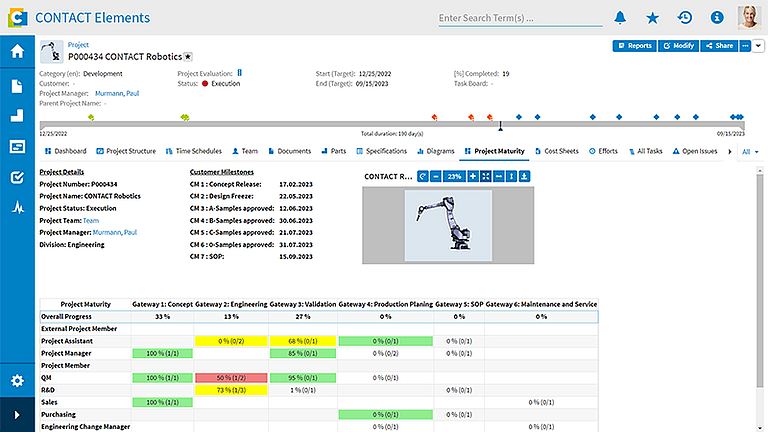This screenshot has width=768, height=432.
Task: Click the Modify button
Action: click(x=678, y=46)
